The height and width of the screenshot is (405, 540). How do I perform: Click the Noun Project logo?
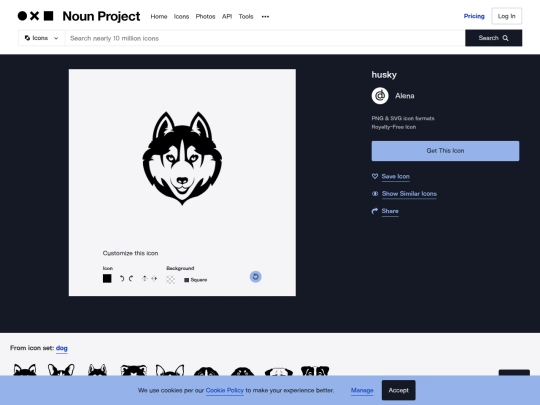coord(79,16)
